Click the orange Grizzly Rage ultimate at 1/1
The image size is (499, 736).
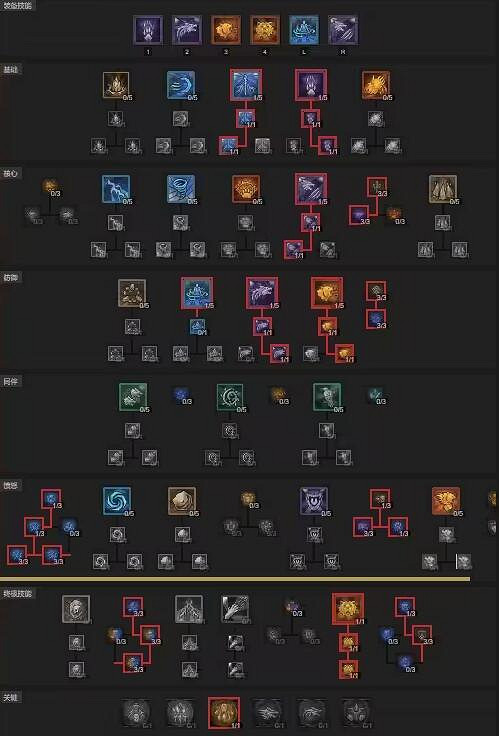[x=347, y=609]
